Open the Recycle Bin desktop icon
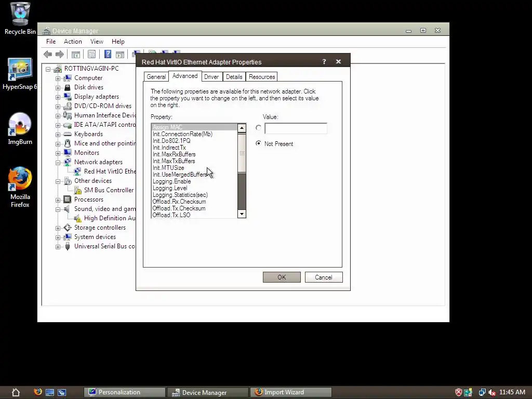532x399 pixels. [20, 18]
